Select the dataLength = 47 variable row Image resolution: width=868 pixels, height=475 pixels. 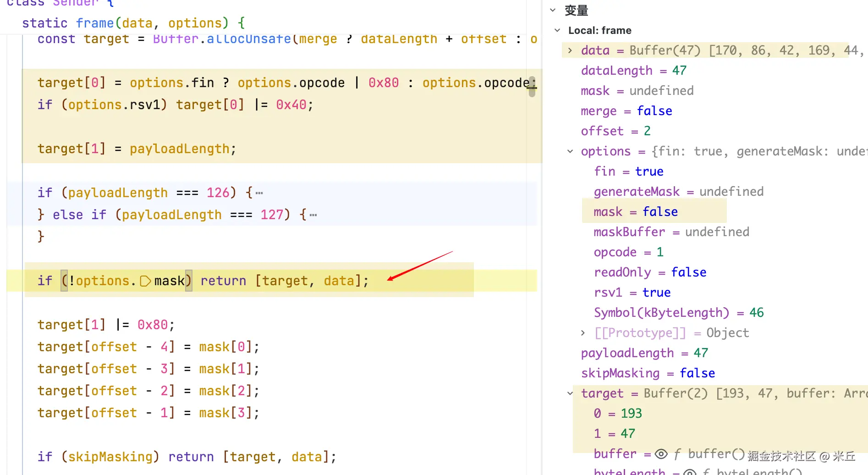(633, 71)
